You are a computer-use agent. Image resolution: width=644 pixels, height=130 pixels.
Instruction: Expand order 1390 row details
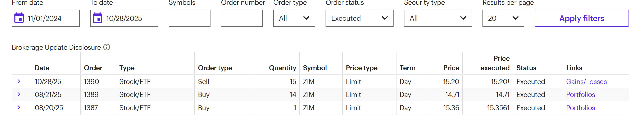click(19, 81)
